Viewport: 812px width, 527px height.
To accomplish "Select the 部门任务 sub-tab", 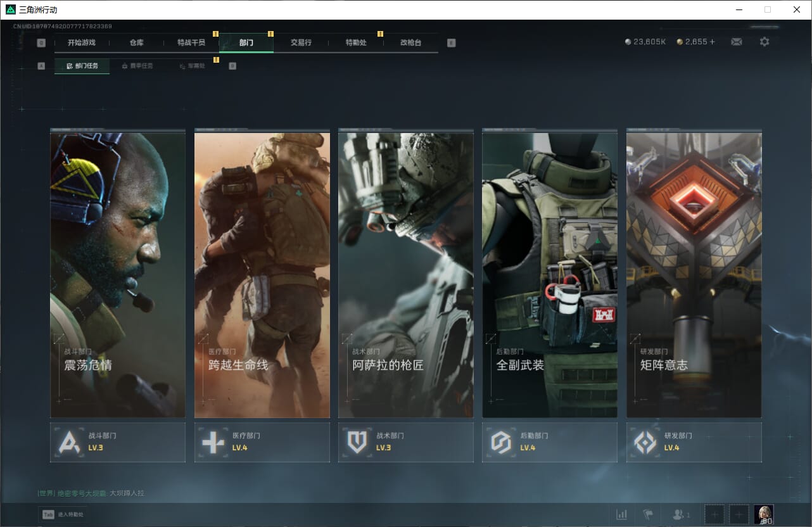I will click(x=82, y=66).
